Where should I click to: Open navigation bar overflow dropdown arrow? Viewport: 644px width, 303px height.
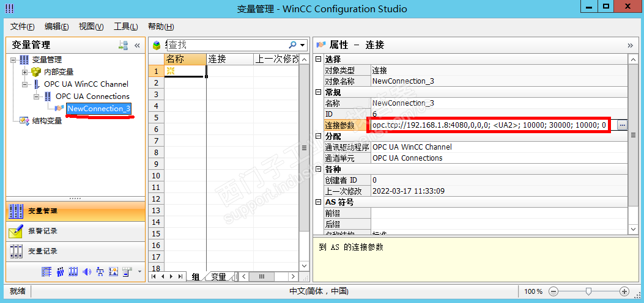tap(139, 271)
